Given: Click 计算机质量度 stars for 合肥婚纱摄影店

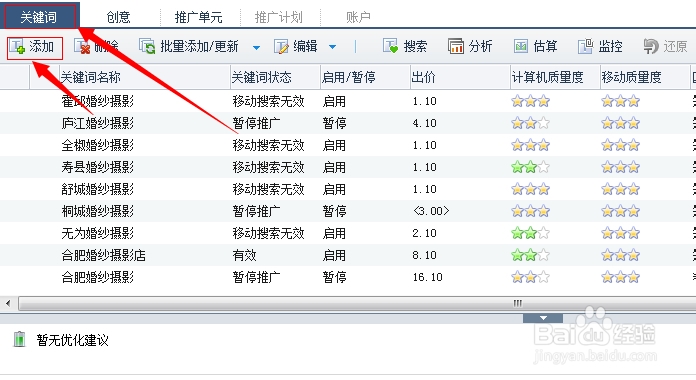Looking at the screenshot, I should (530, 255).
